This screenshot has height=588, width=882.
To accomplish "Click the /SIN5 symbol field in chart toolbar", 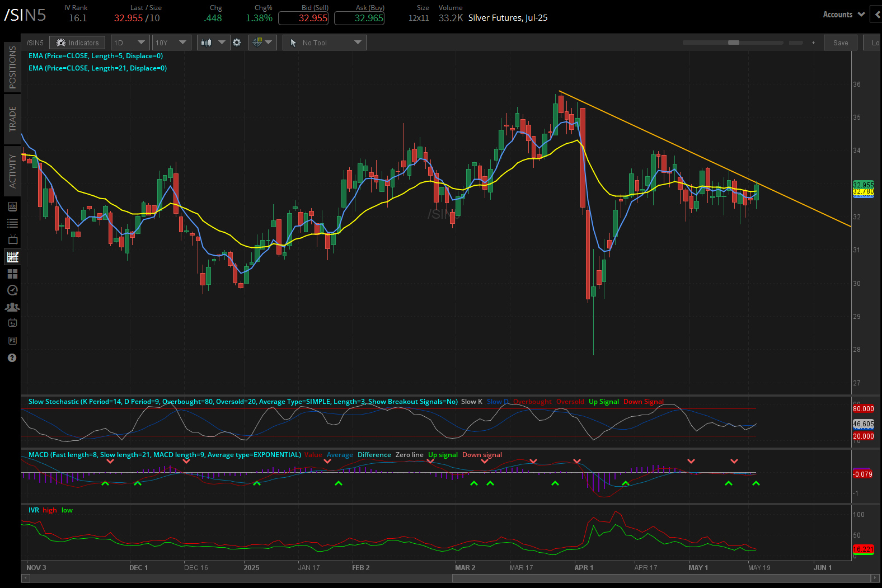I will coord(35,43).
